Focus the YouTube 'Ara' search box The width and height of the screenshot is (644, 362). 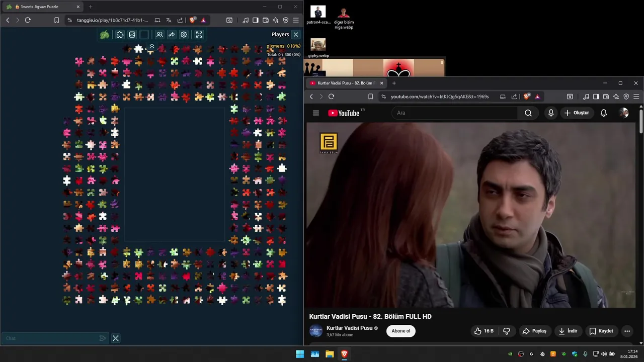455,113
